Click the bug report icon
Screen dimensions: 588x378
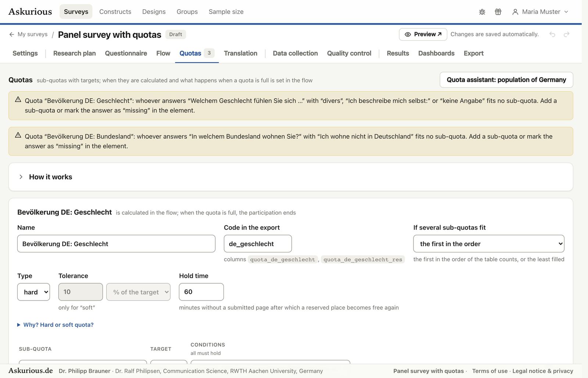click(x=482, y=12)
